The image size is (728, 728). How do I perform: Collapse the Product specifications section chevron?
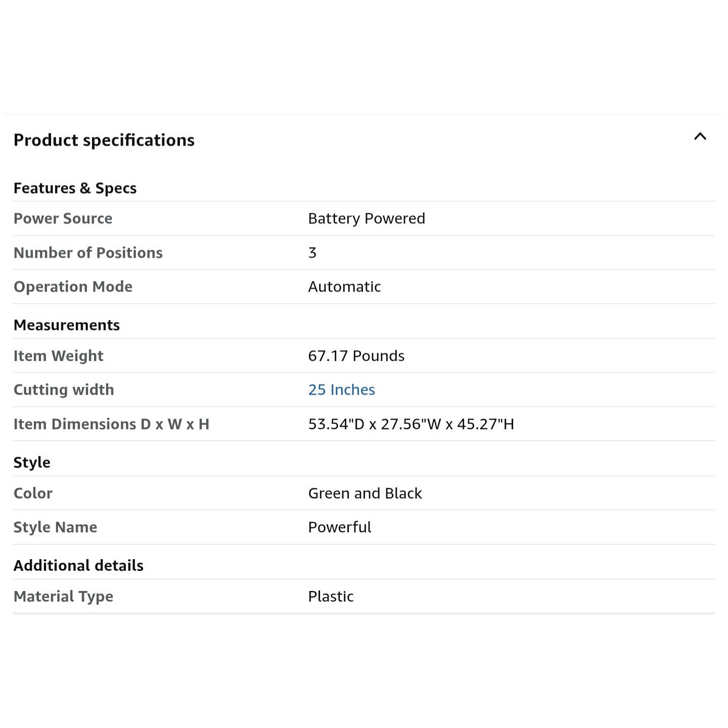(700, 136)
